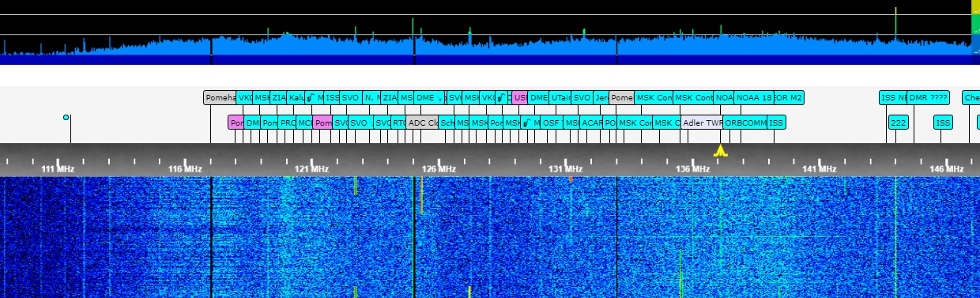Select the DMR ???? bookmark
980x298 pixels.
click(x=928, y=98)
